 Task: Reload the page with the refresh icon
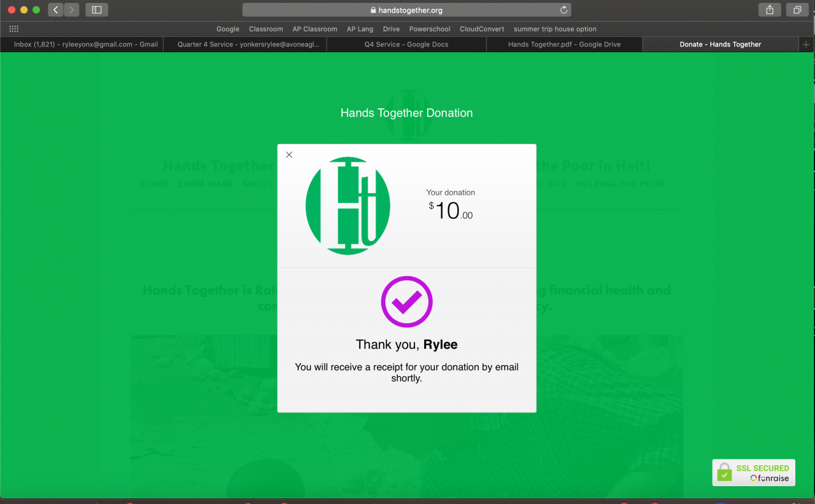563,10
